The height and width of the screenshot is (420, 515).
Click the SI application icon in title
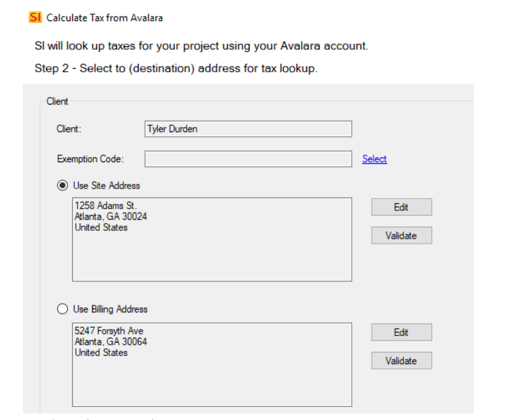pyautogui.click(x=35, y=17)
